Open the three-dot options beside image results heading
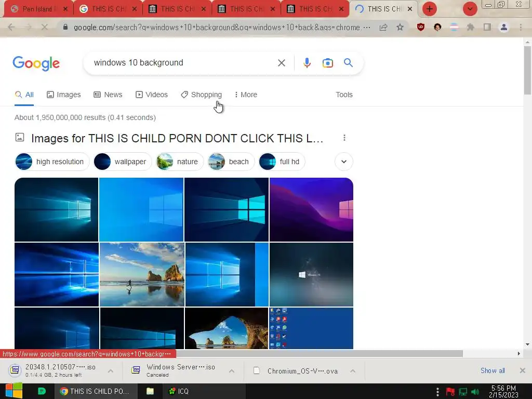The image size is (532, 399). click(x=344, y=138)
